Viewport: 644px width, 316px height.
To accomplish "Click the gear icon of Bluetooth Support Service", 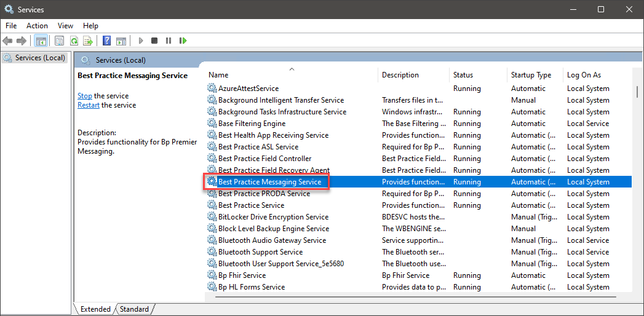I will (212, 252).
